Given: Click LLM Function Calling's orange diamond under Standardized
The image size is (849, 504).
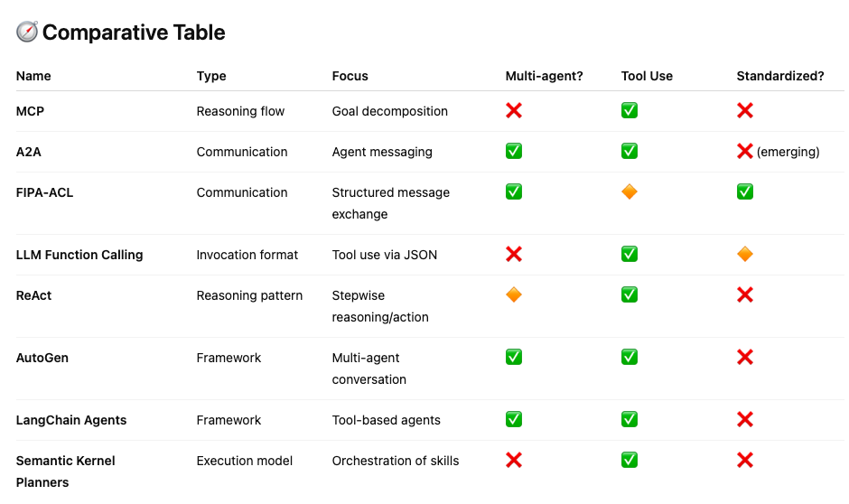Looking at the screenshot, I should coord(745,255).
